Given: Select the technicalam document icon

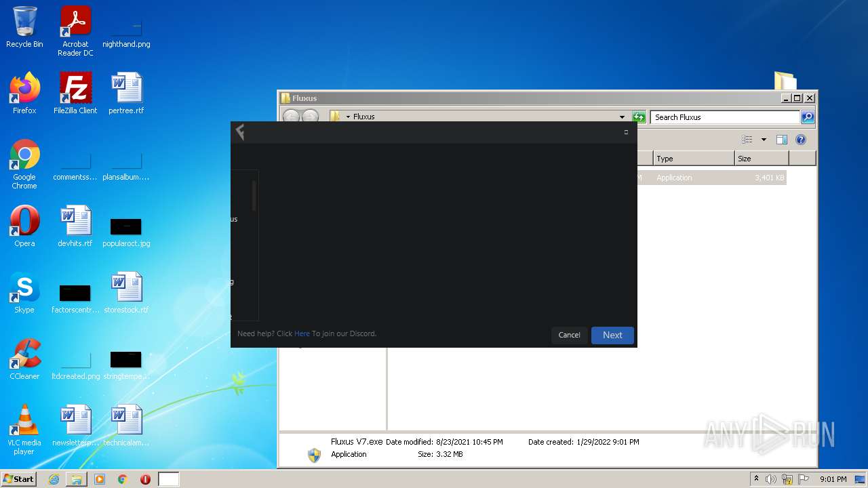Looking at the screenshot, I should (126, 426).
